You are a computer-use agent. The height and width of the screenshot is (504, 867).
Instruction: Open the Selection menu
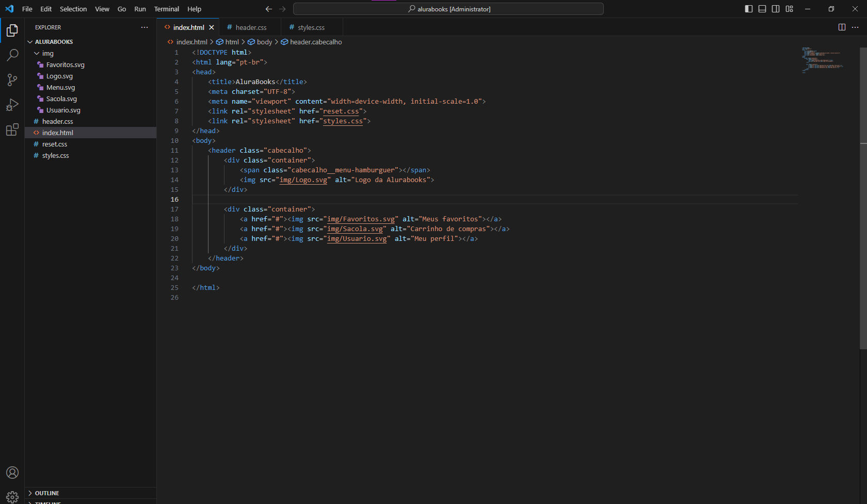tap(73, 9)
